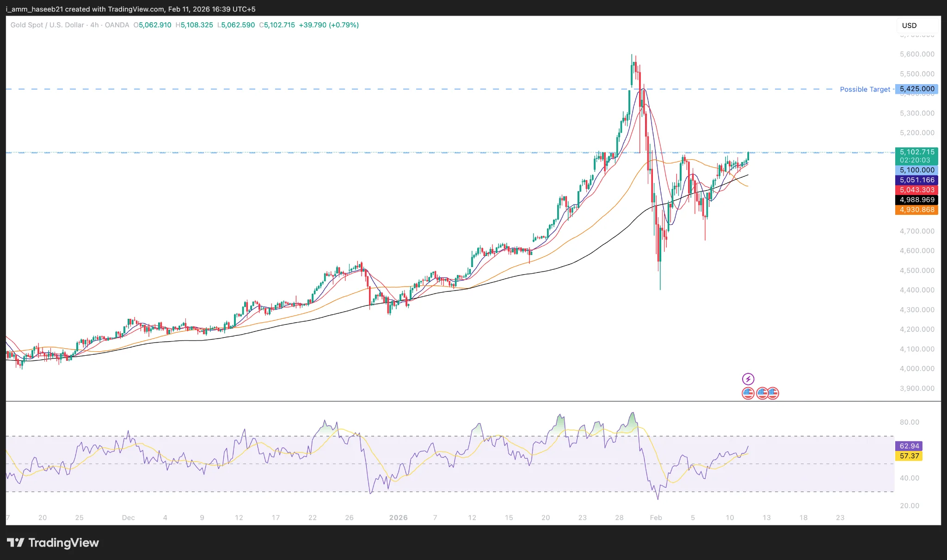Click the light blue 5,100.000 price label
Screen dimensions: 947x560
pos(916,170)
